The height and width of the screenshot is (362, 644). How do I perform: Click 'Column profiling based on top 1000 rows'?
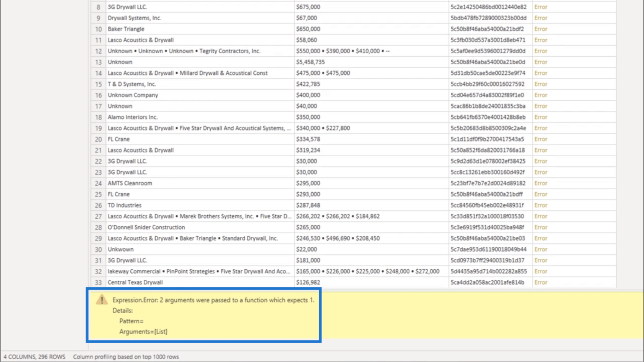tap(126, 357)
